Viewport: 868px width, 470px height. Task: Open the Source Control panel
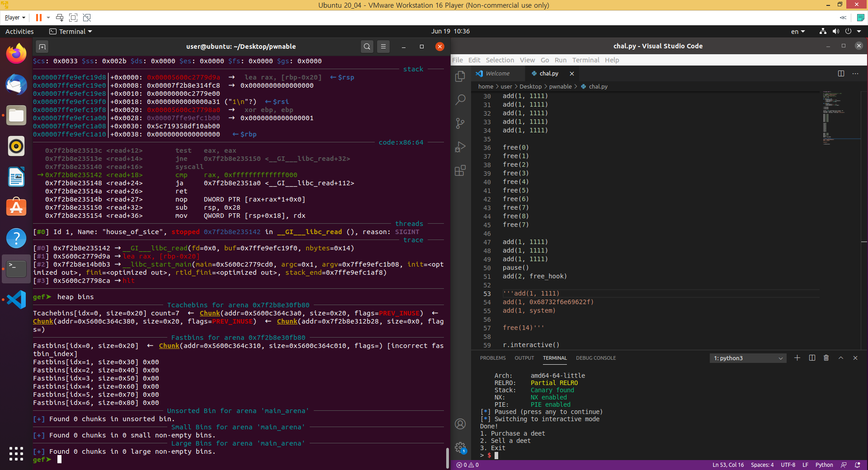[460, 123]
